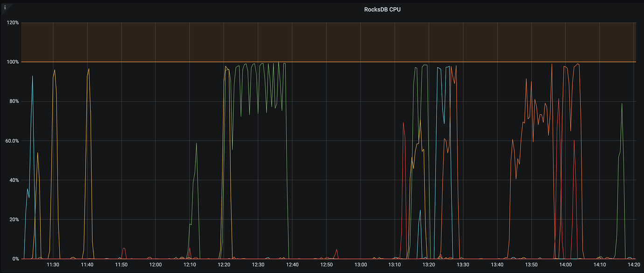This screenshot has width=644, height=273.
Task: Click the 13:40 time axis label
Action: pos(497,265)
